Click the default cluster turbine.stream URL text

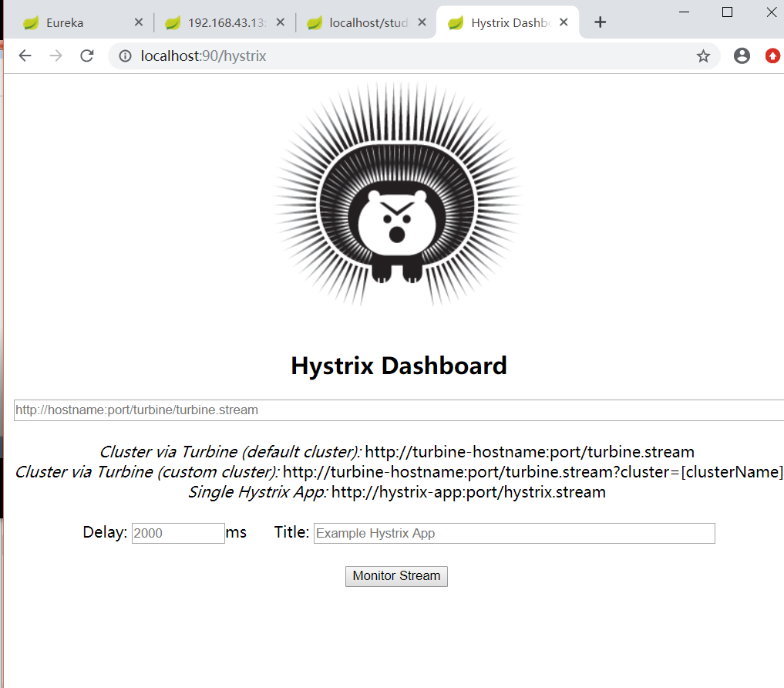click(x=530, y=452)
